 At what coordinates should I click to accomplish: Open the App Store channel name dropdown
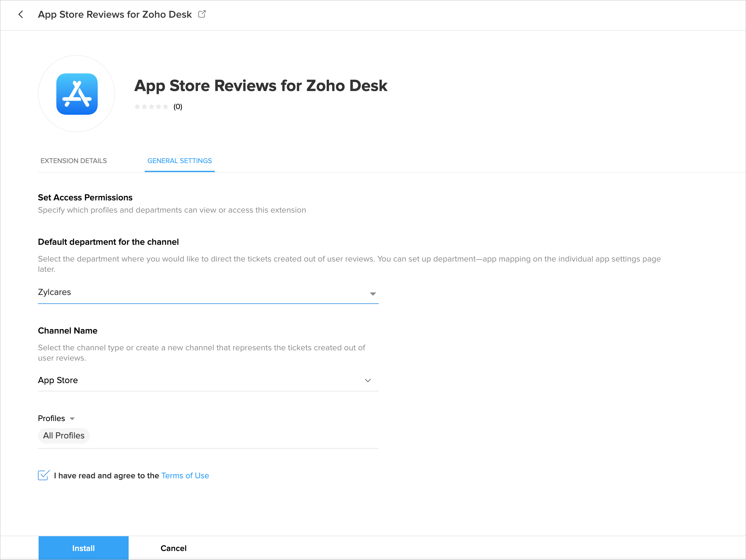point(202,381)
